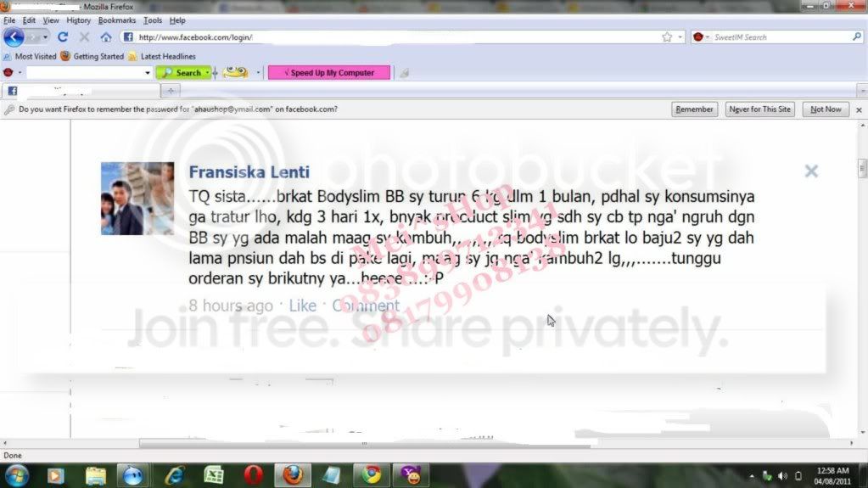This screenshot has height=488, width=868.
Task: Open the Bookmarks menu
Action: point(117,20)
